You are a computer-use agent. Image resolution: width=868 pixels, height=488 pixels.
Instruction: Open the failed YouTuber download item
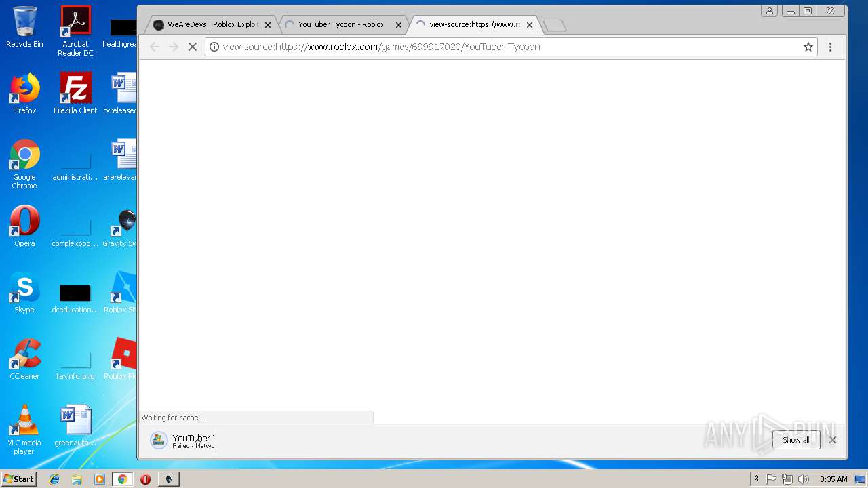tap(182, 441)
